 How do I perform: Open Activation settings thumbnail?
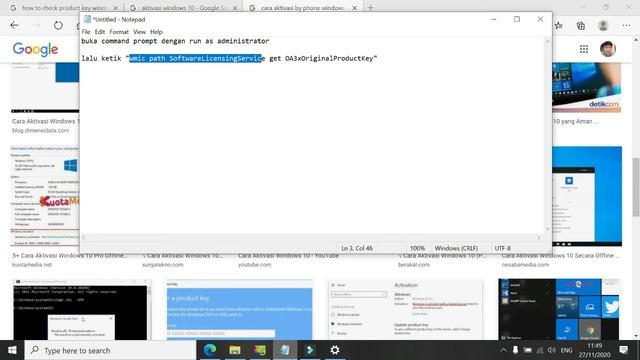[x=405, y=309]
